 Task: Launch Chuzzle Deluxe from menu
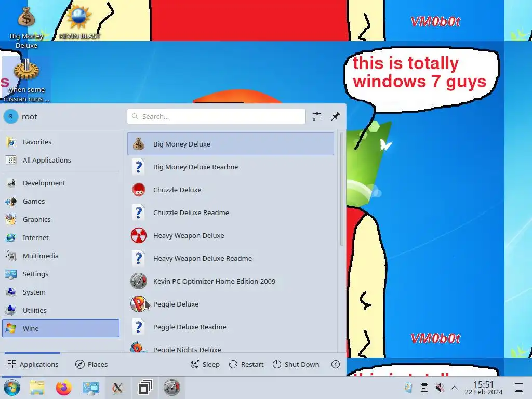(230, 190)
